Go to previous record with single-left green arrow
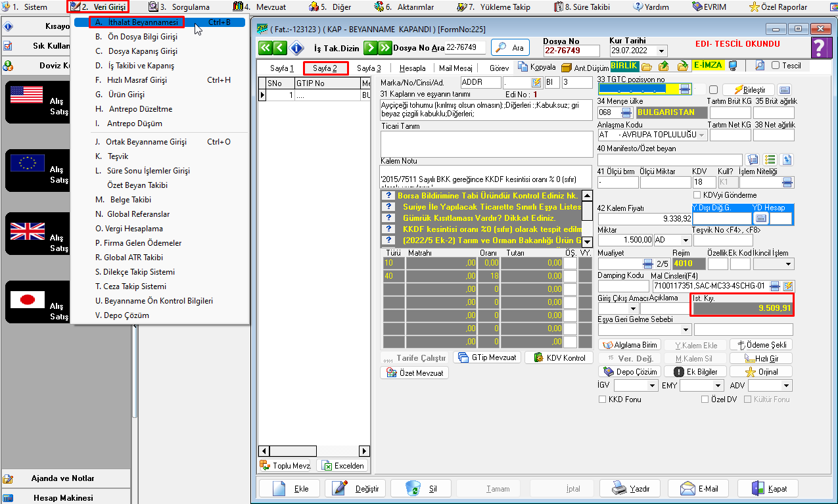 tap(280, 48)
